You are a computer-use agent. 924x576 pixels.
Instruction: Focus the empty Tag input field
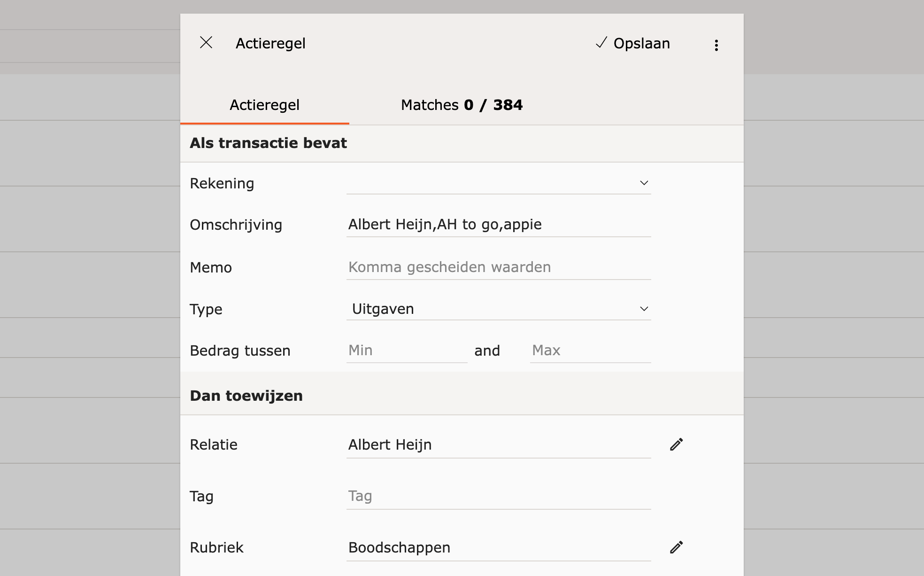(x=498, y=496)
